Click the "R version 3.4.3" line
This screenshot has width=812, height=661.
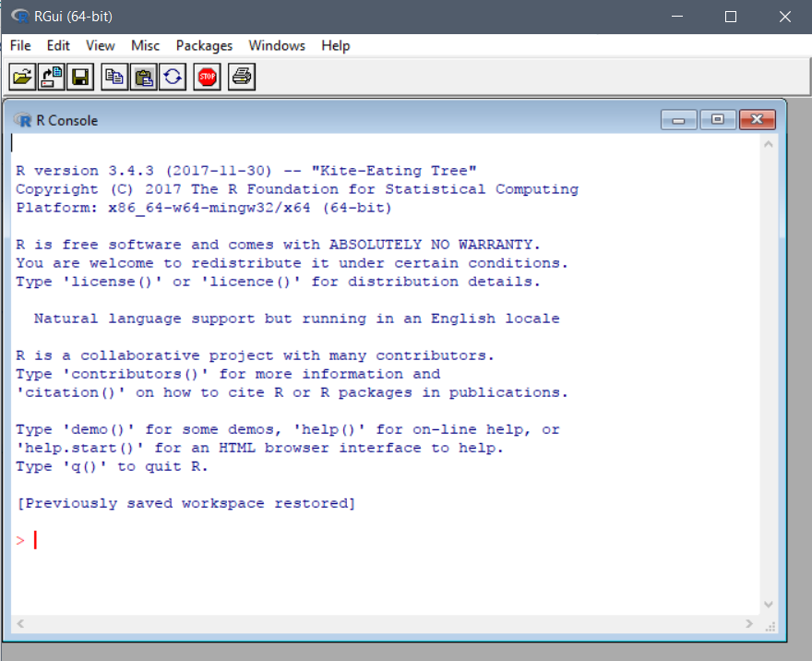246,171
